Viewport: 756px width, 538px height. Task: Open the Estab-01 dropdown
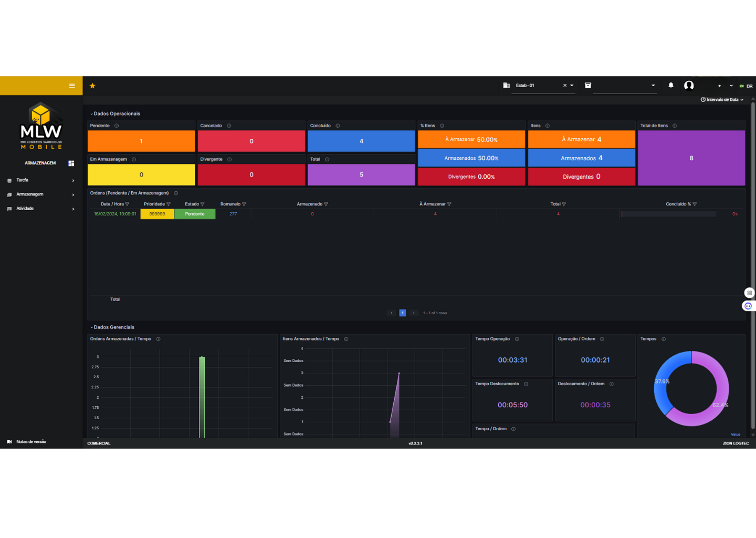pyautogui.click(x=572, y=86)
